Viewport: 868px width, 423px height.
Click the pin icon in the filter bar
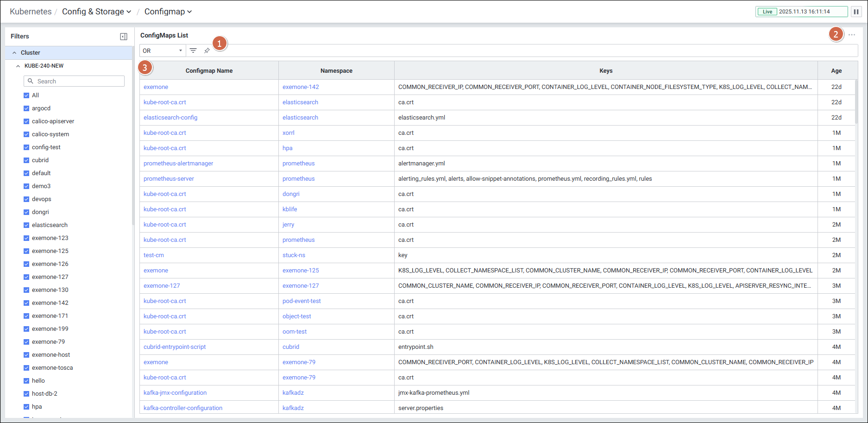(x=207, y=51)
